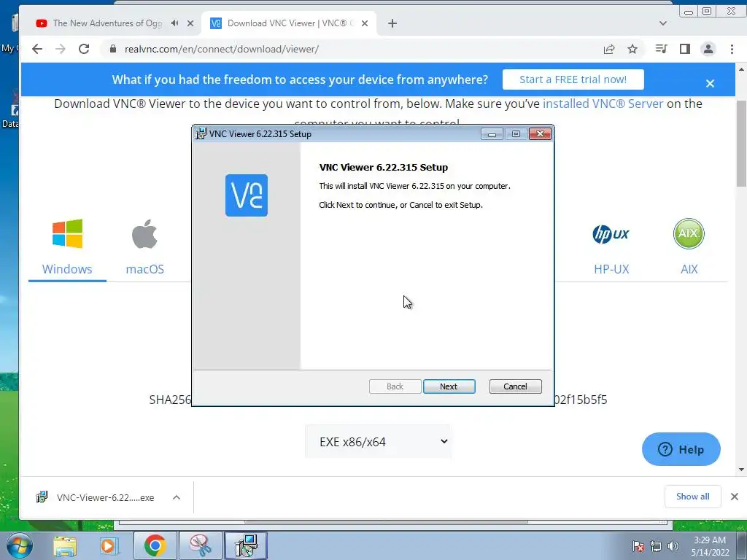Viewport: 747px width, 560px height.
Task: Show all downloads
Action: [693, 496]
